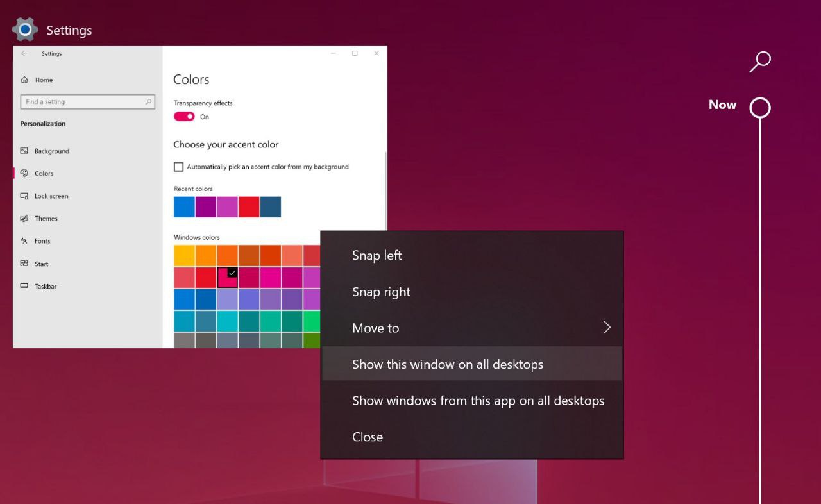Choose Snap right from context menu
Viewport: 821px width, 504px height.
[x=472, y=292]
